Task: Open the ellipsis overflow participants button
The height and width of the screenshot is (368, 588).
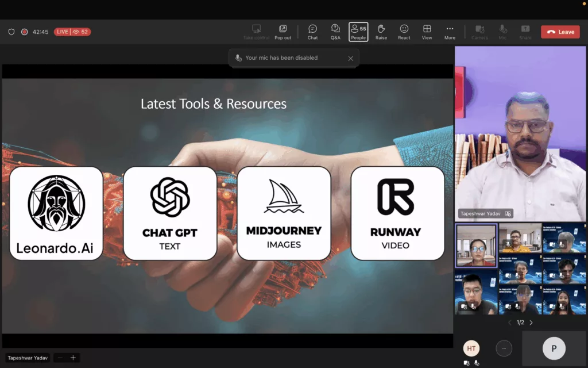Action: point(504,348)
